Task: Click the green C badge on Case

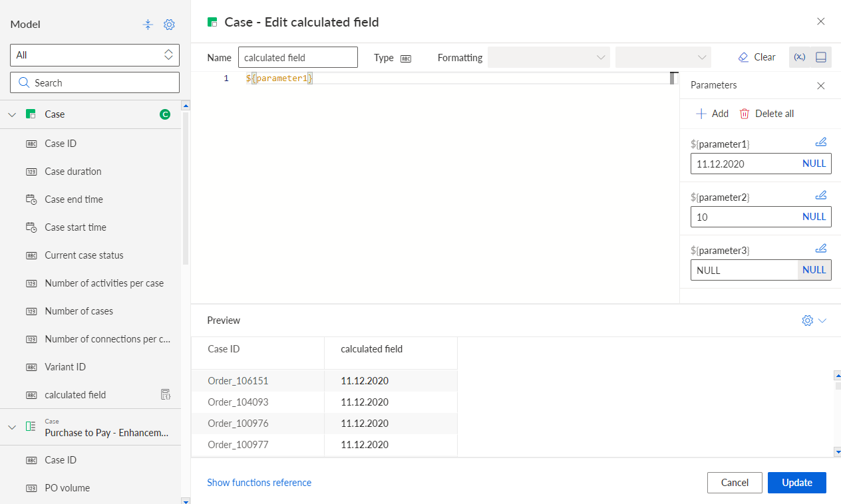Action: click(165, 114)
